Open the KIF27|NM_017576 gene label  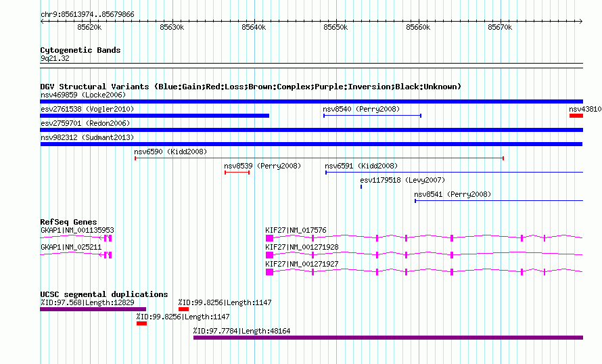296,230
